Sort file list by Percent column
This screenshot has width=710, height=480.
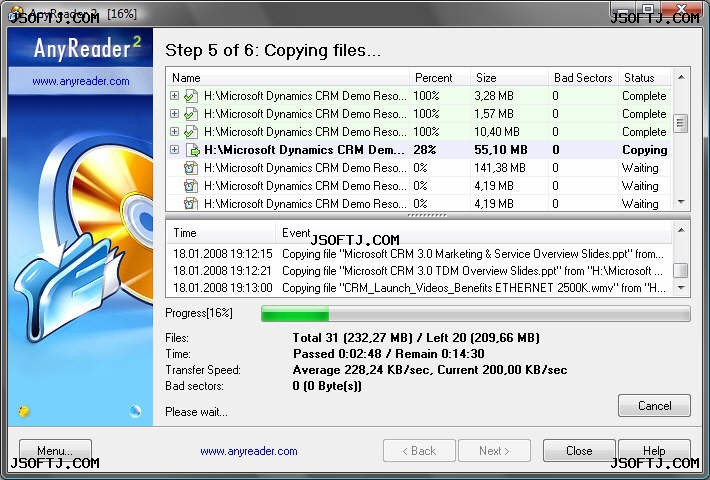440,78
